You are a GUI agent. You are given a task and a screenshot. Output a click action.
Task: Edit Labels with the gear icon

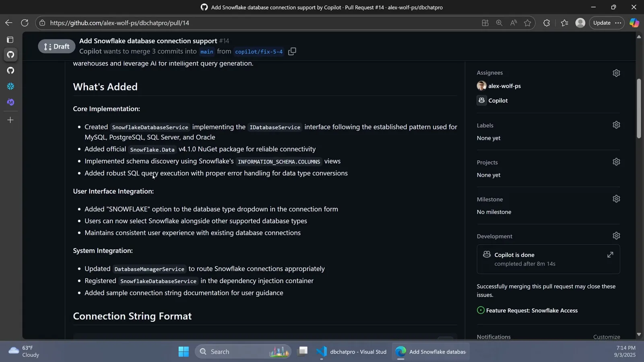(x=616, y=125)
